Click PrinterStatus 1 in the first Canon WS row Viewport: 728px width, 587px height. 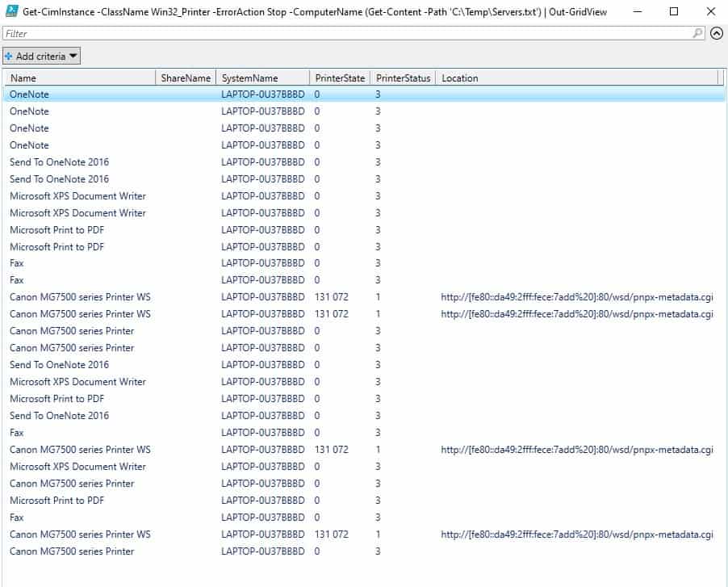pos(378,297)
